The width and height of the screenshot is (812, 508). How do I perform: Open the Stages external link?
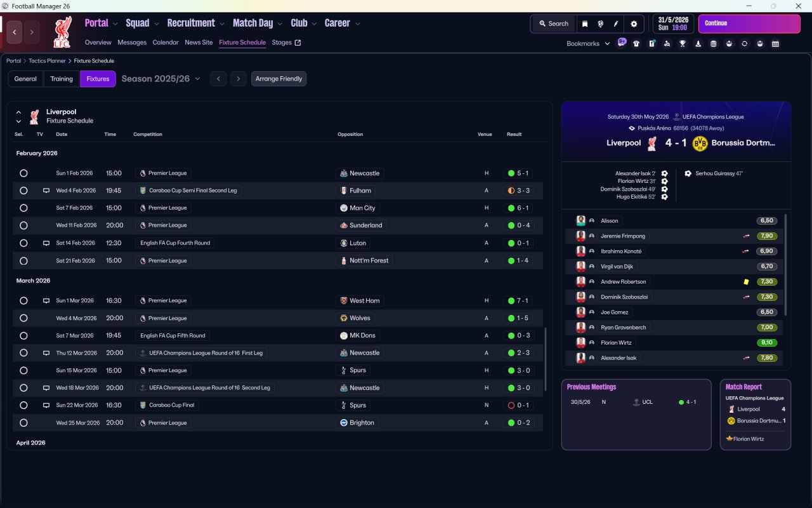(x=286, y=43)
